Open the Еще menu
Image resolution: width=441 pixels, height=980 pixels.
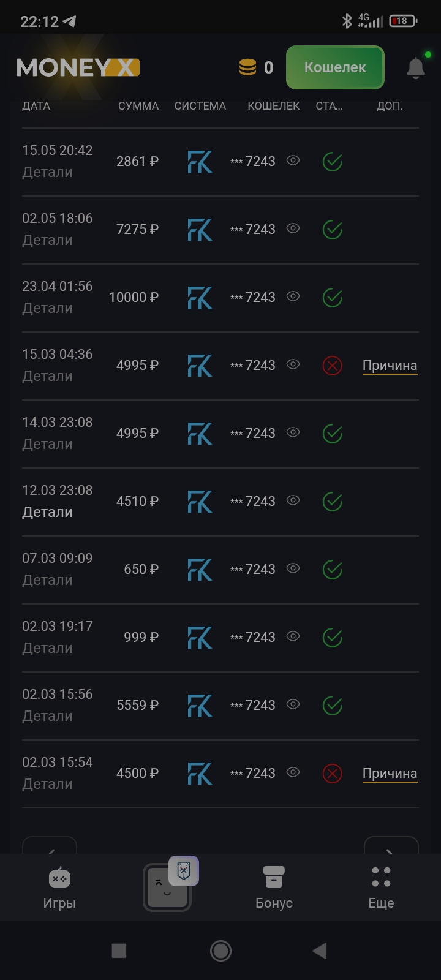381,888
